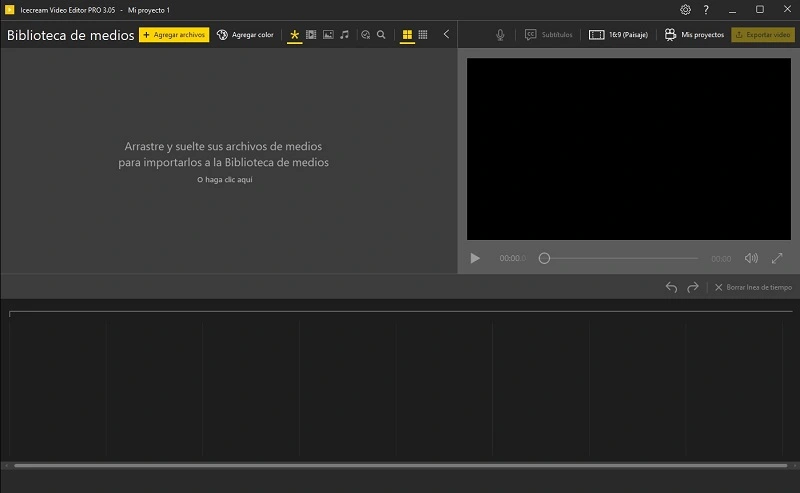Open settings gear in title bar
This screenshot has height=493, width=800.
point(685,10)
